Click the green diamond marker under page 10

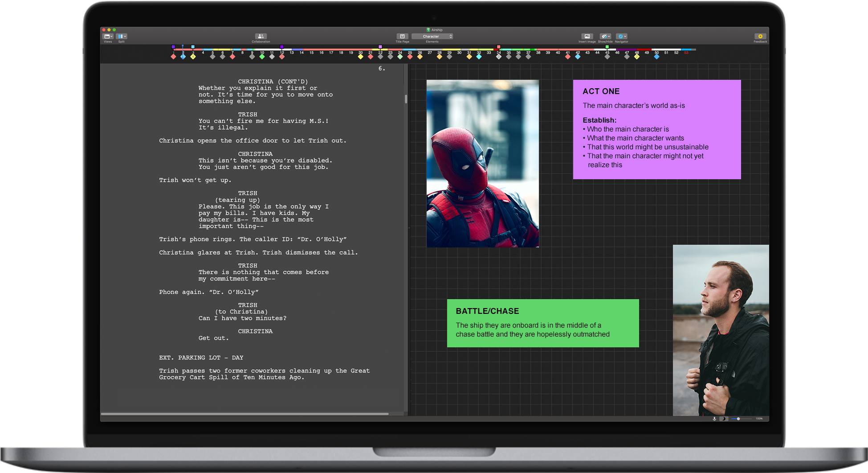[262, 57]
